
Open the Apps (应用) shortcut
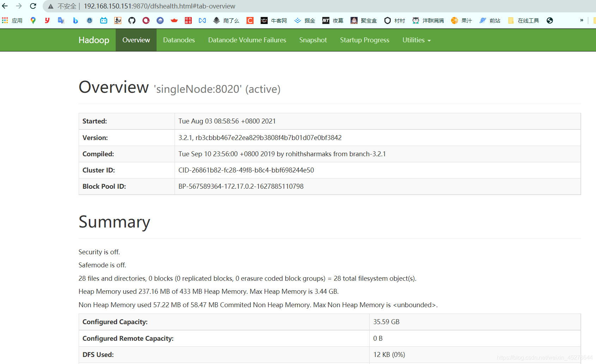[12, 20]
